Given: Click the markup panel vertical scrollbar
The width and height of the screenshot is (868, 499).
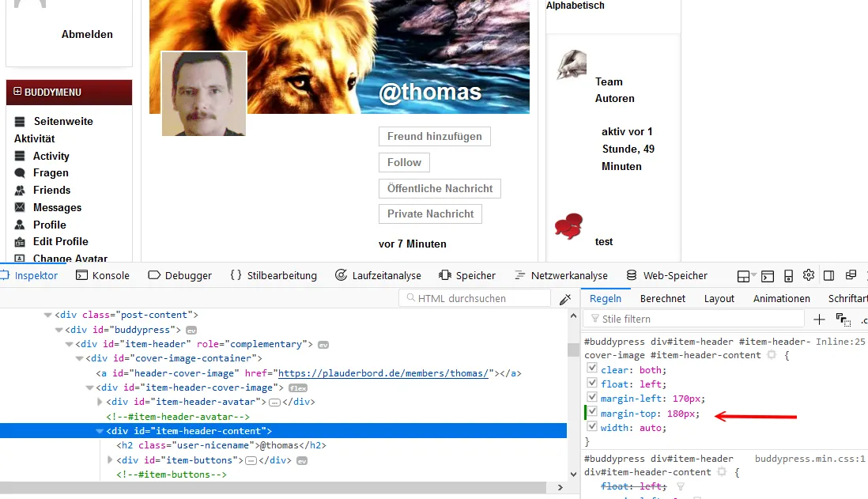Looking at the screenshot, I should click(573, 395).
